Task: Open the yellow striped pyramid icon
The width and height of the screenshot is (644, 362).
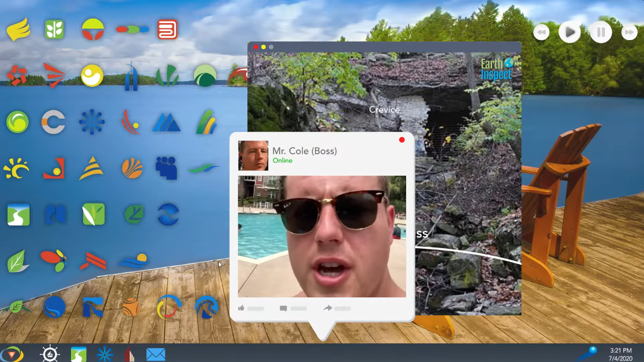Action: click(x=91, y=168)
